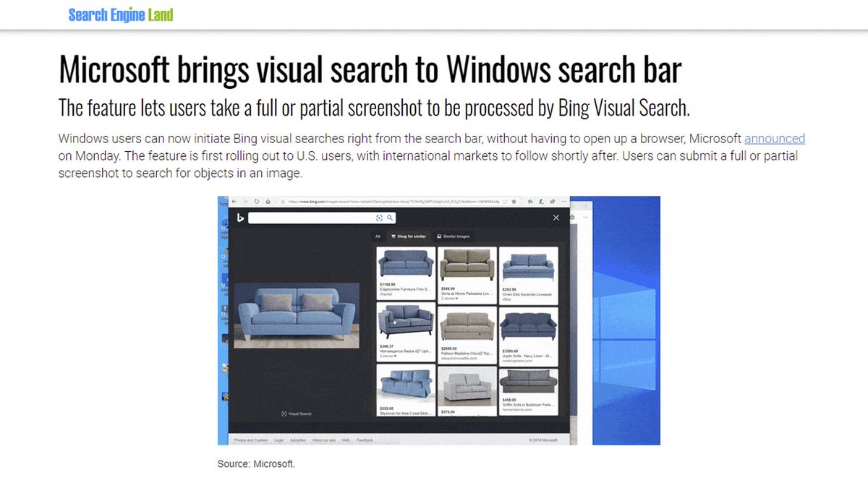
Task: Open the 'announced' hyperlink in the article
Action: point(775,138)
